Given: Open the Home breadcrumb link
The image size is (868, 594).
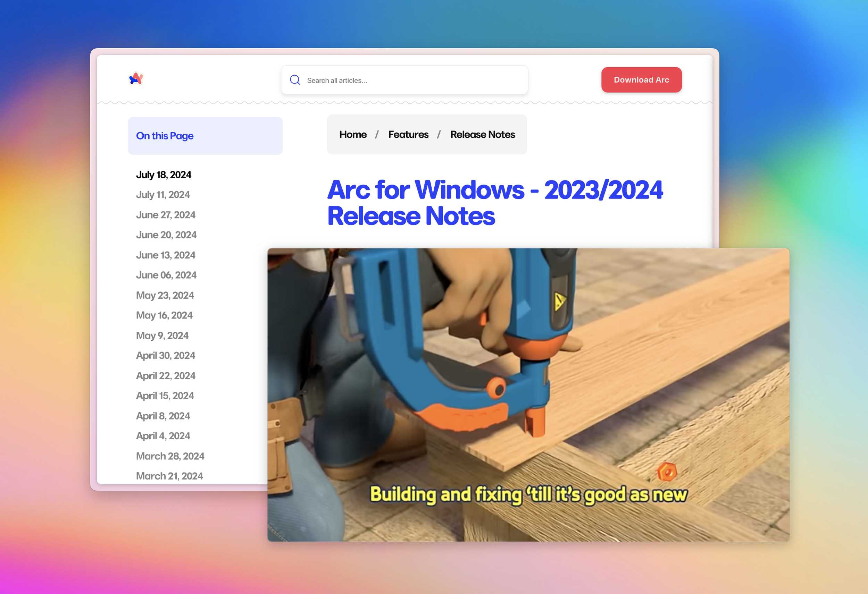Looking at the screenshot, I should point(352,134).
